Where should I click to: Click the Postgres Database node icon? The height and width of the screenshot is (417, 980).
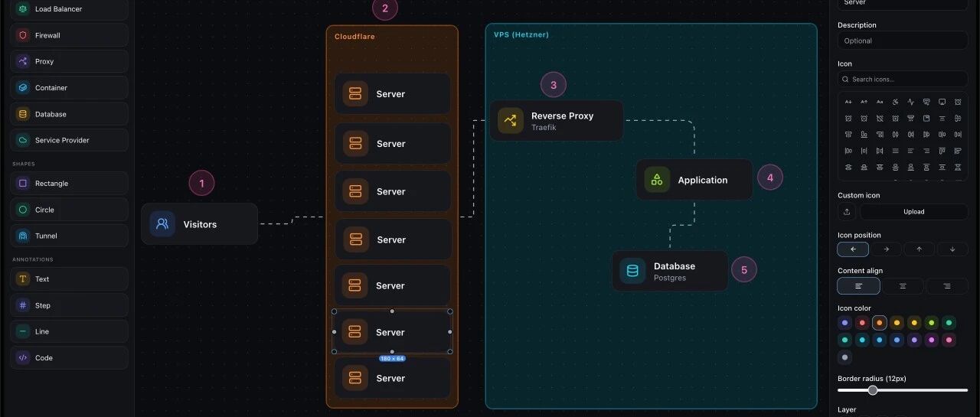[x=632, y=271]
